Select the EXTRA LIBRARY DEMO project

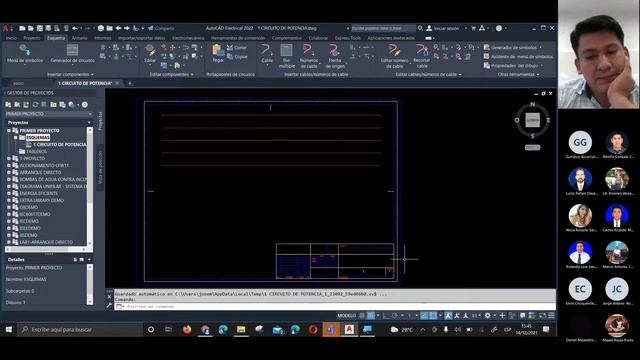42,200
